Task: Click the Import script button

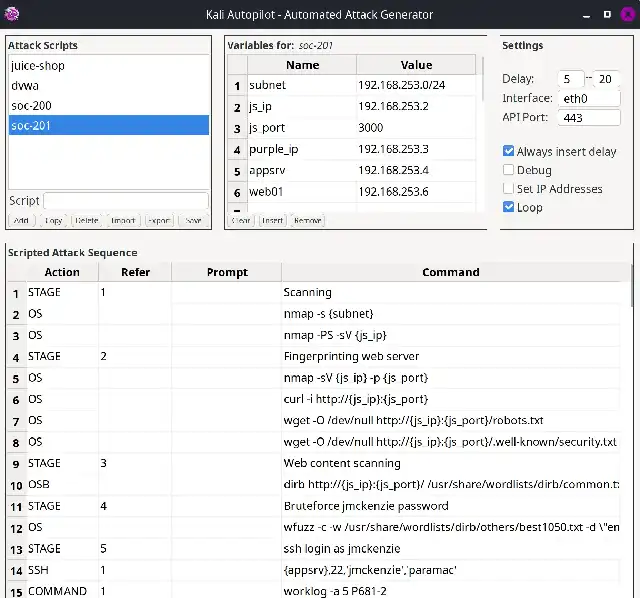Action: click(x=123, y=220)
